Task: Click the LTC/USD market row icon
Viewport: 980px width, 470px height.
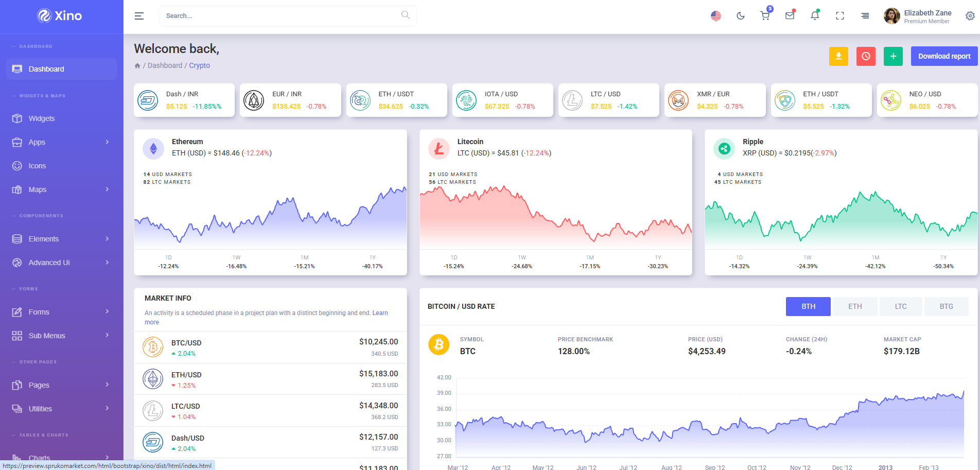Action: pyautogui.click(x=153, y=411)
